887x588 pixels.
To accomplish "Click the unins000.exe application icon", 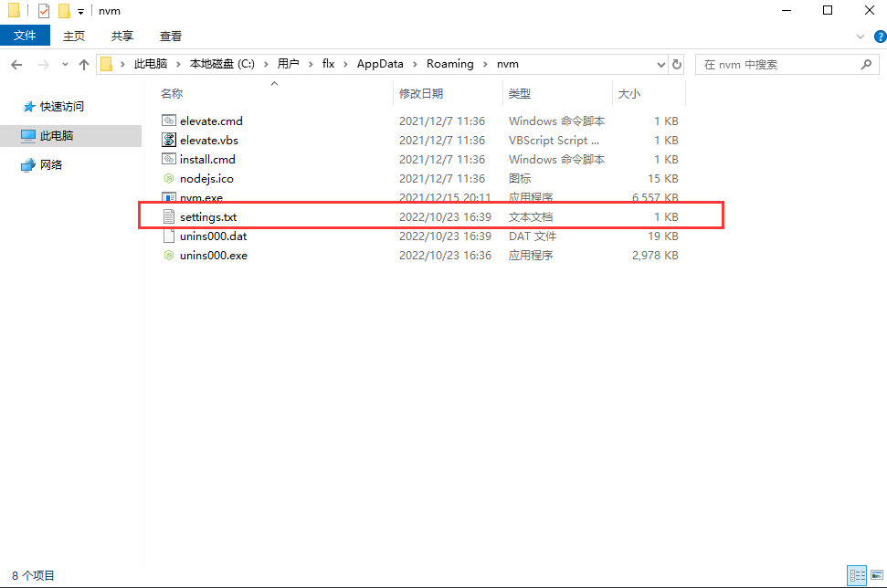I will (x=169, y=255).
